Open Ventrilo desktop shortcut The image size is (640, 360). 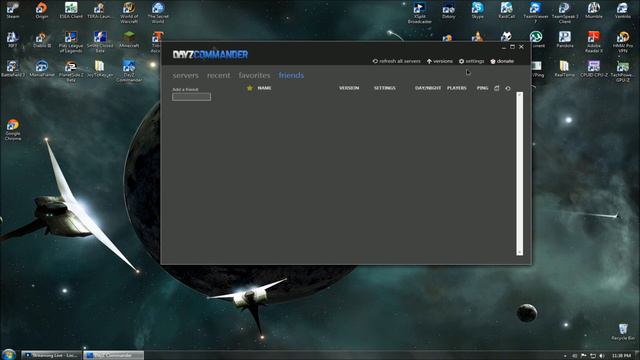622,11
